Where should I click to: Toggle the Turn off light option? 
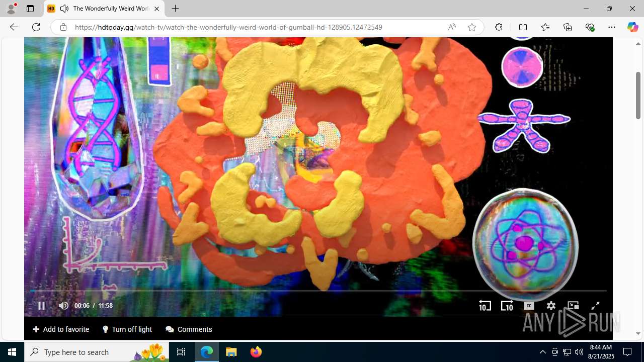[x=127, y=329]
